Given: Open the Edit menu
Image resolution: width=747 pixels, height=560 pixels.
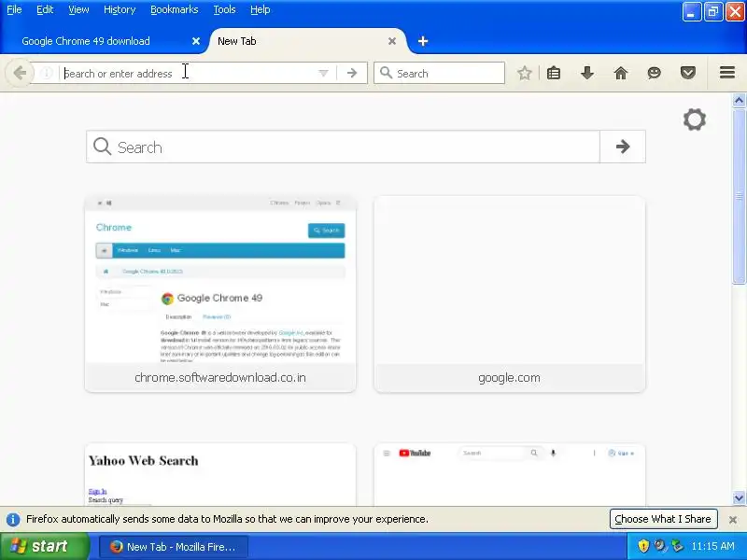Looking at the screenshot, I should [45, 9].
